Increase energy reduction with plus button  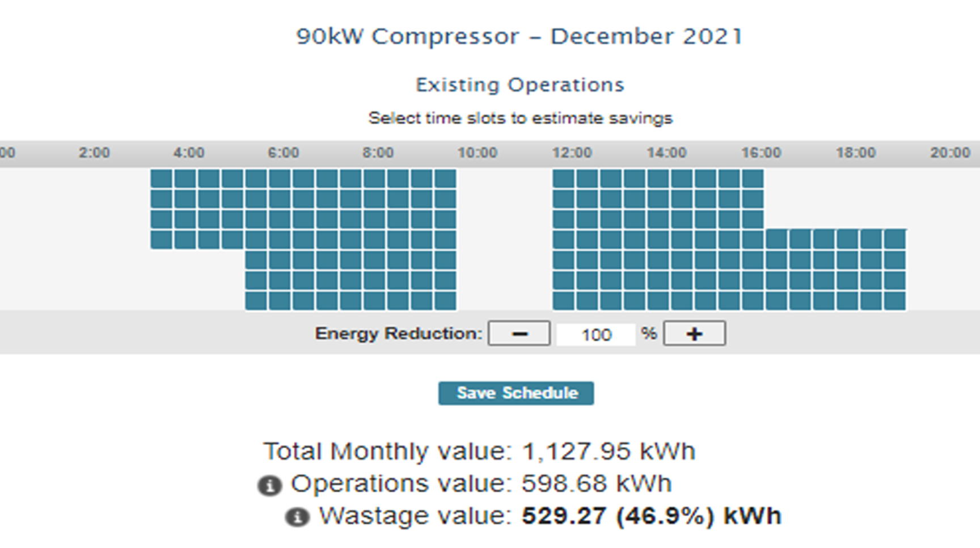click(694, 334)
